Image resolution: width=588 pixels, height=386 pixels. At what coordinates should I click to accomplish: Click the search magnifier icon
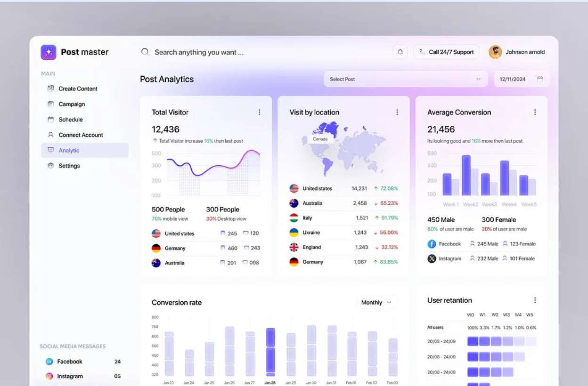point(145,52)
